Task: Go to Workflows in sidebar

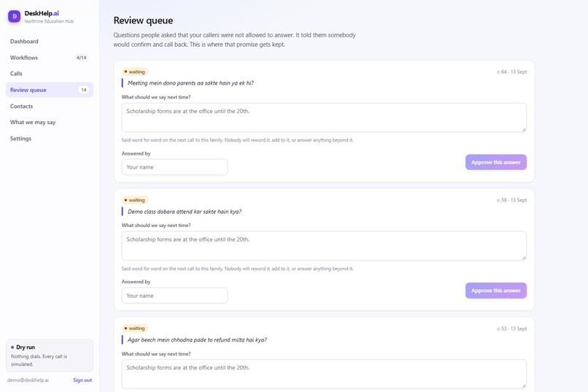Action: pyautogui.click(x=50, y=58)
